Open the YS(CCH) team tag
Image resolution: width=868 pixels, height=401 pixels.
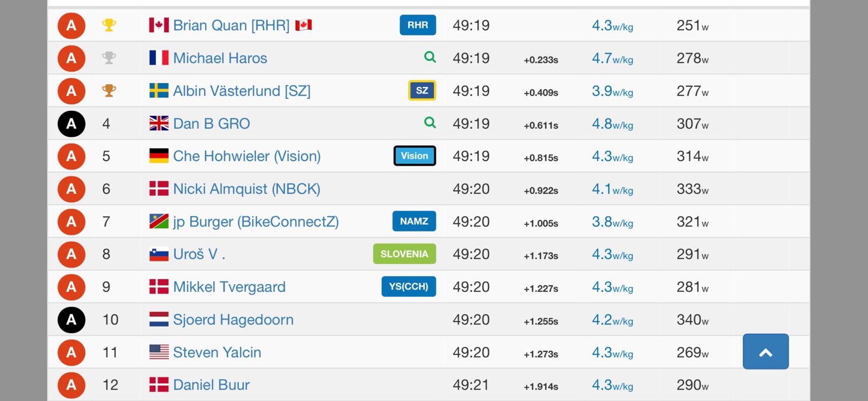coord(409,286)
